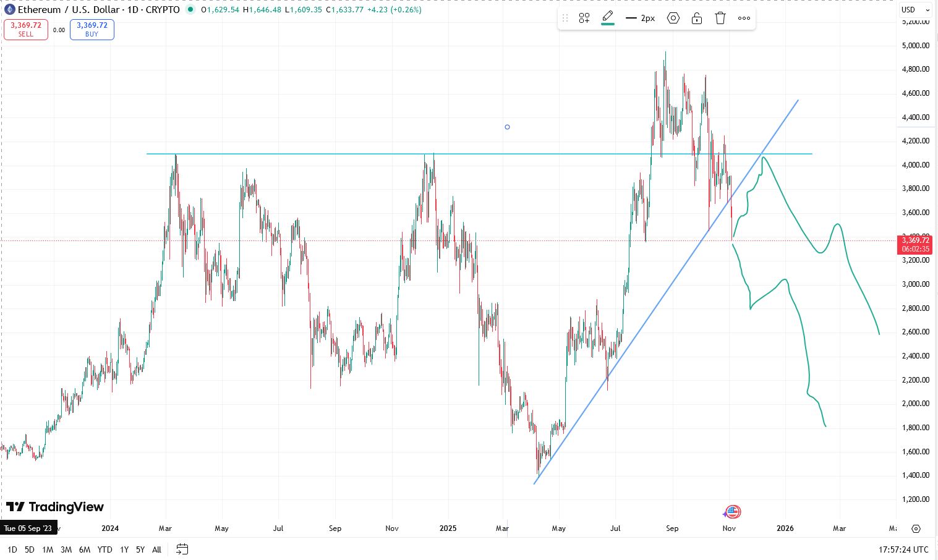This screenshot has height=560, width=938.
Task: Click the US flag economic event marker
Action: pos(732,512)
